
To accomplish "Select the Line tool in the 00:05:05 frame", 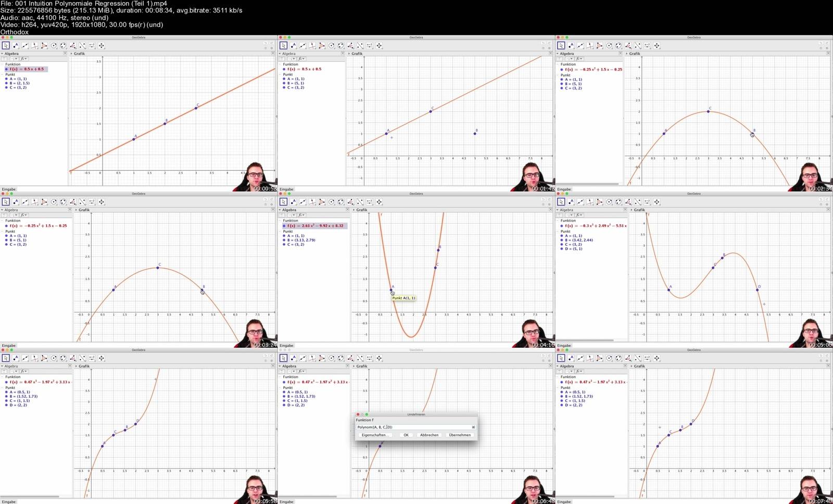I will pyautogui.click(x=580, y=202).
